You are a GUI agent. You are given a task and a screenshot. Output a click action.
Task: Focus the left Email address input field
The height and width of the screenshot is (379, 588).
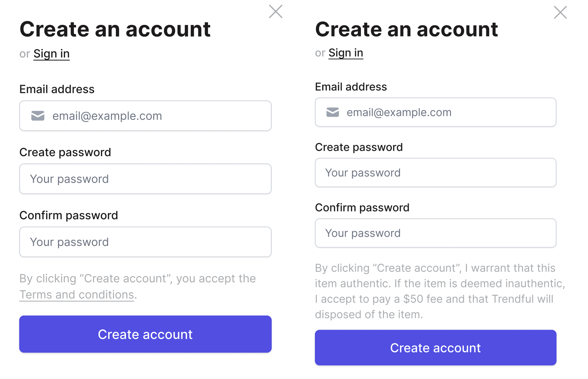[x=145, y=116]
